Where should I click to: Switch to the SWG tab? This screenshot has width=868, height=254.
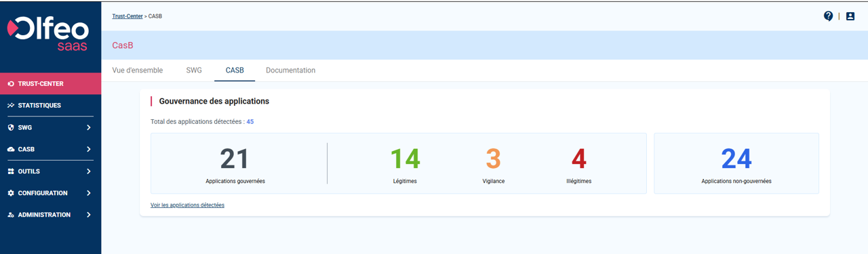pos(194,70)
